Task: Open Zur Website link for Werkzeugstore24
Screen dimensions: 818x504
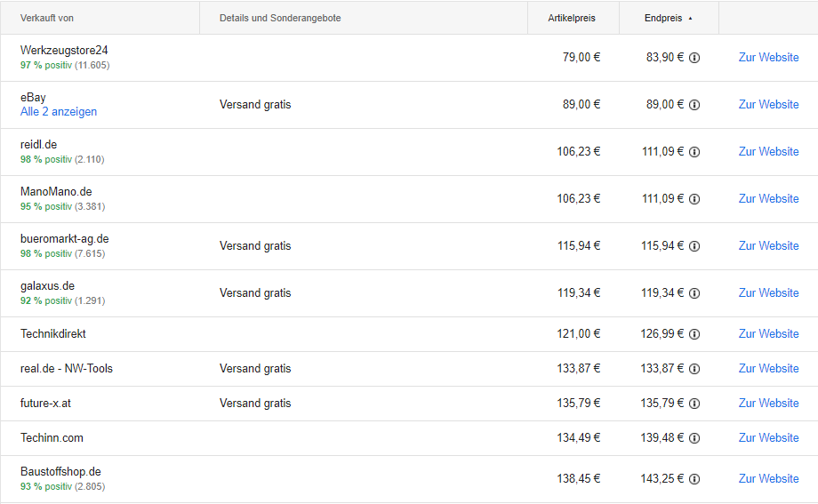Action: 768,58
